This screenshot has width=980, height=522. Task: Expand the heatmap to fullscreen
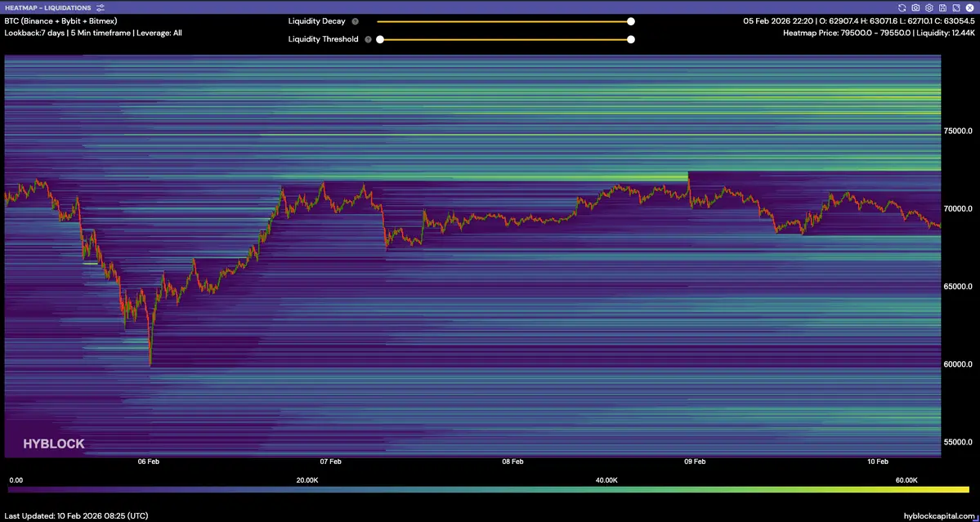[x=955, y=7]
